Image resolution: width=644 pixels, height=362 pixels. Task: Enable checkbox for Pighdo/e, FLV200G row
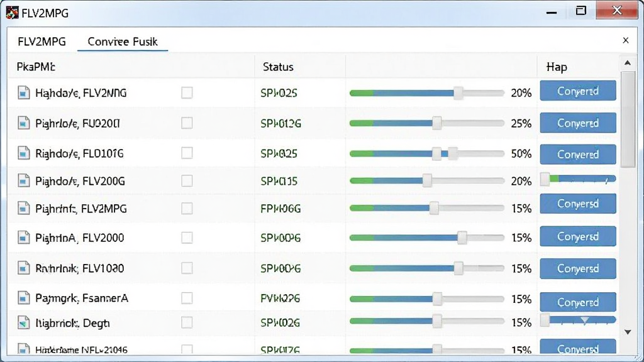tap(187, 180)
